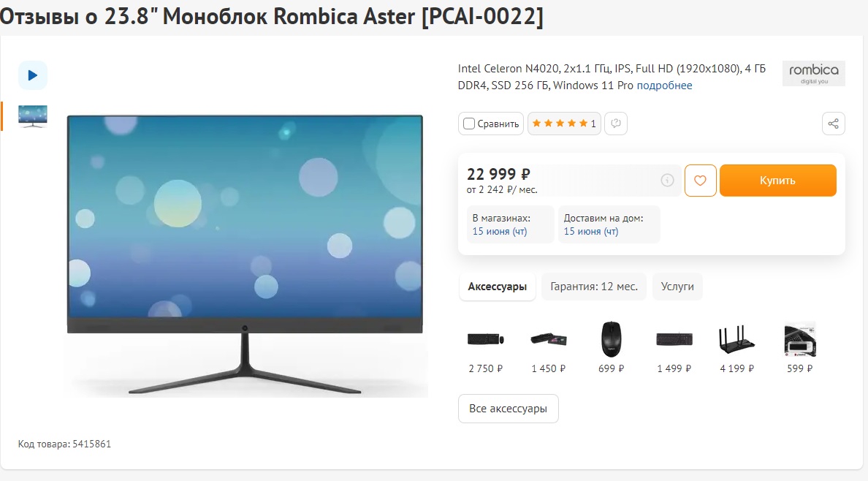Open in-store pickup date 15 июня

499,232
